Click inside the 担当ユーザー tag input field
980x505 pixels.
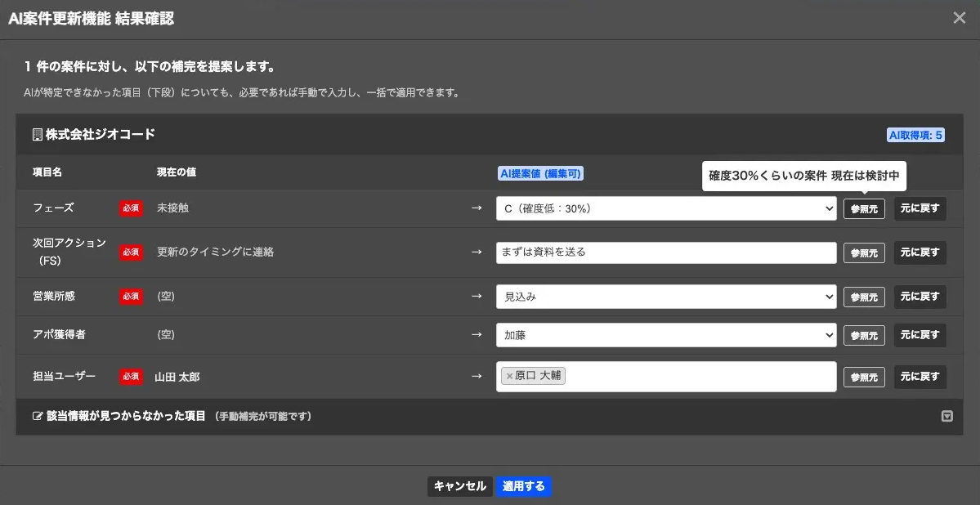700,377
